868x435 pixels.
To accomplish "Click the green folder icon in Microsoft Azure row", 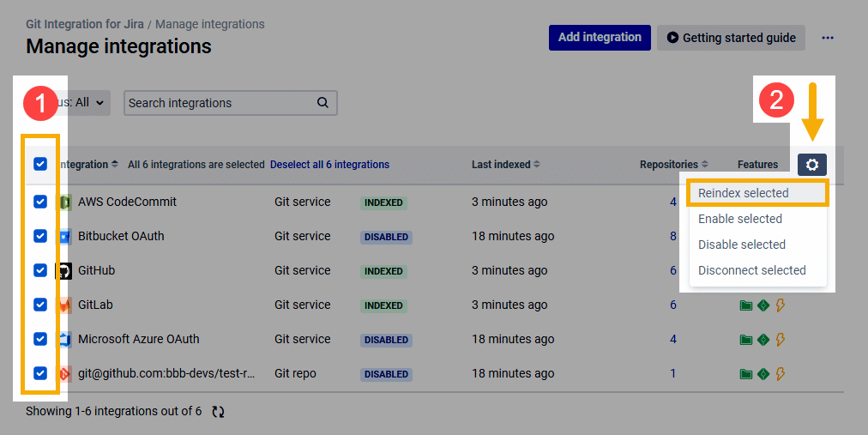I will pyautogui.click(x=746, y=340).
